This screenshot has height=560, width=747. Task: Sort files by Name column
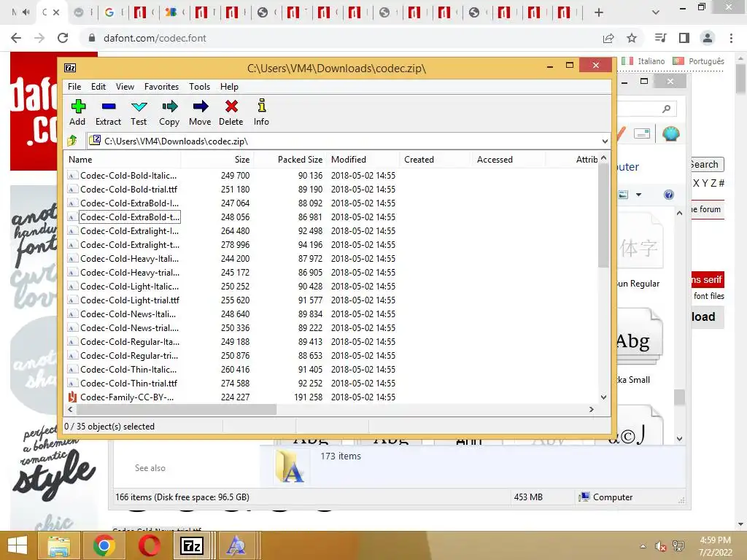[123, 160]
